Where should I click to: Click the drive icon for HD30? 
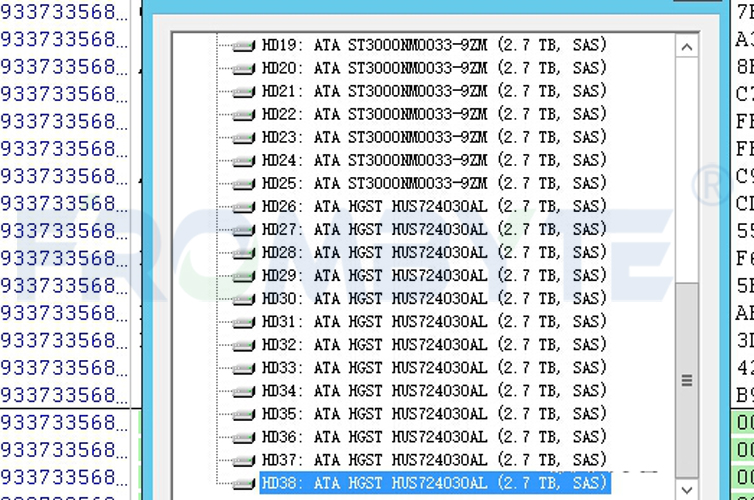tap(244, 299)
